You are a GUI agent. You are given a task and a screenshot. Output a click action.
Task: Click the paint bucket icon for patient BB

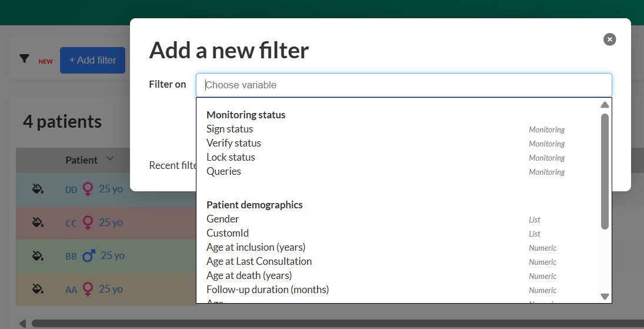(x=38, y=255)
